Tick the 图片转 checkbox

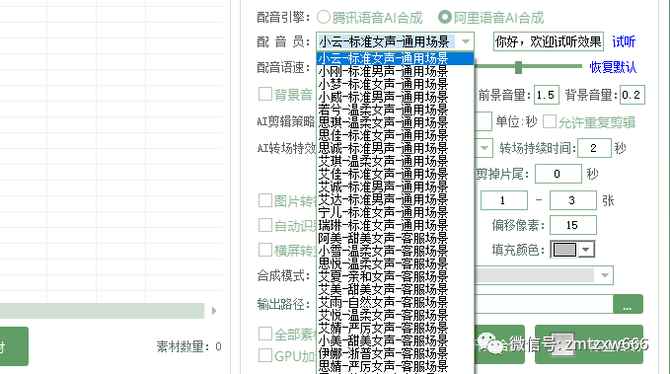pos(265,200)
